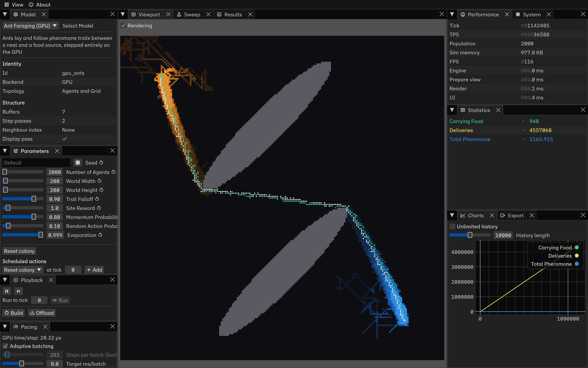Open the View menu
Screen dimensions: 588x368
(x=14, y=5)
